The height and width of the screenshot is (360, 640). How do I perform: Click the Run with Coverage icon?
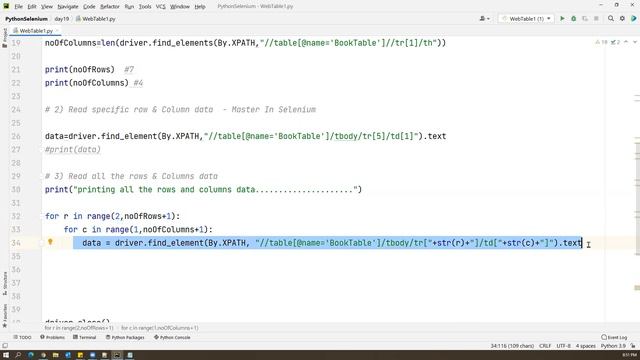tap(585, 19)
